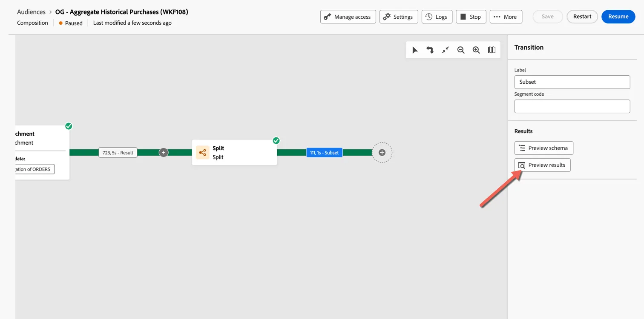
Task: Resume the paused composition
Action: (618, 17)
